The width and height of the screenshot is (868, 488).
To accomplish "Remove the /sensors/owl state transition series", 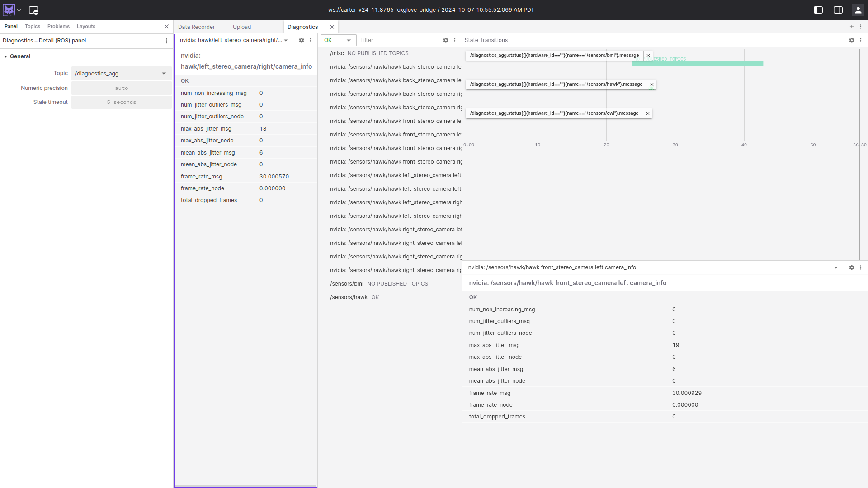I will click(x=647, y=113).
